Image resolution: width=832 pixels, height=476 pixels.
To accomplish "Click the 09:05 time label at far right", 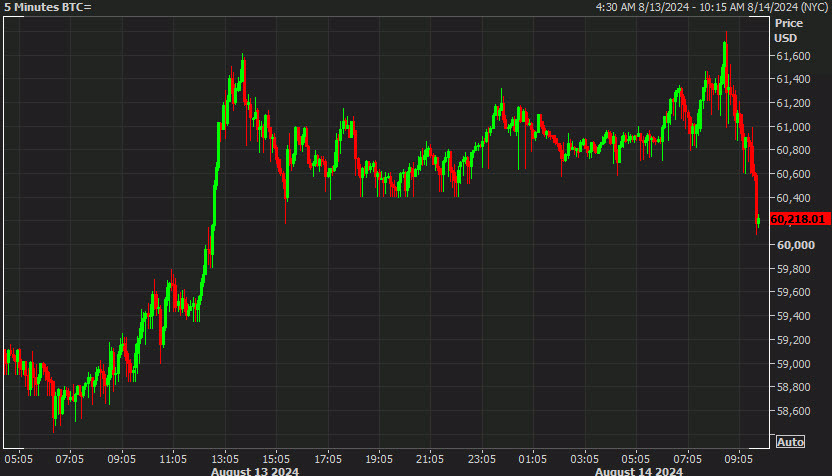I will (739, 459).
